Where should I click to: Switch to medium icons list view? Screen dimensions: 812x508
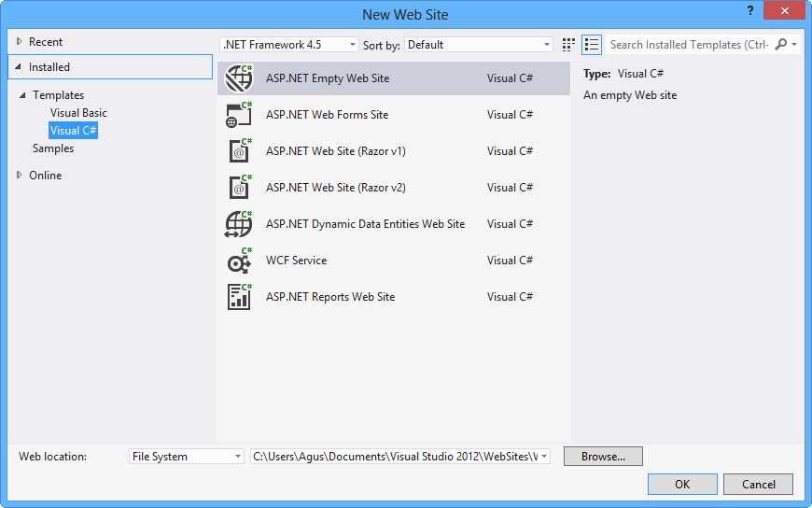pos(592,45)
